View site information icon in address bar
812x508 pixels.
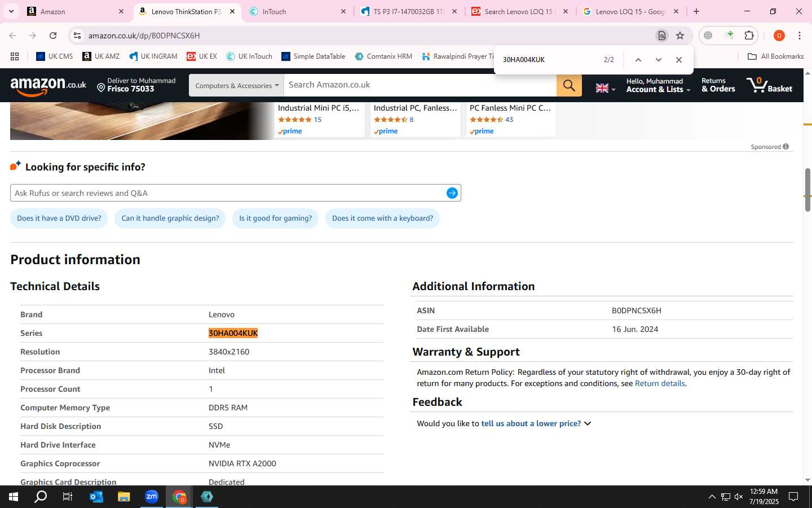(x=77, y=36)
